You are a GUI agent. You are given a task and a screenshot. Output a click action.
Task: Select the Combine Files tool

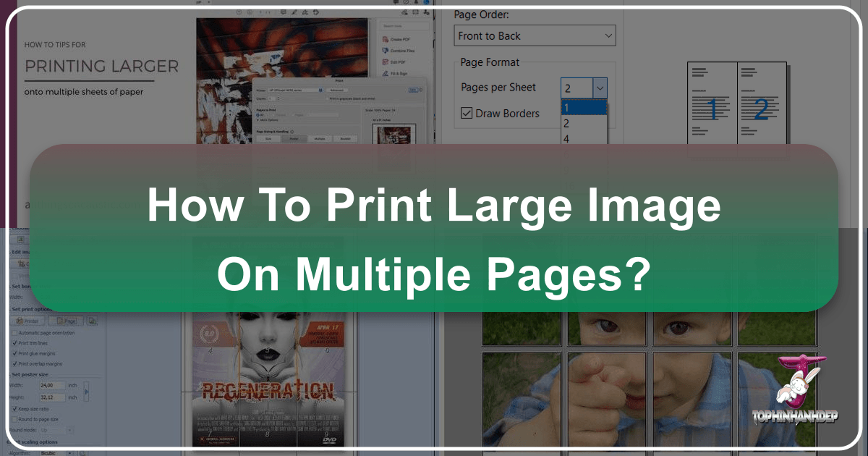coord(403,50)
